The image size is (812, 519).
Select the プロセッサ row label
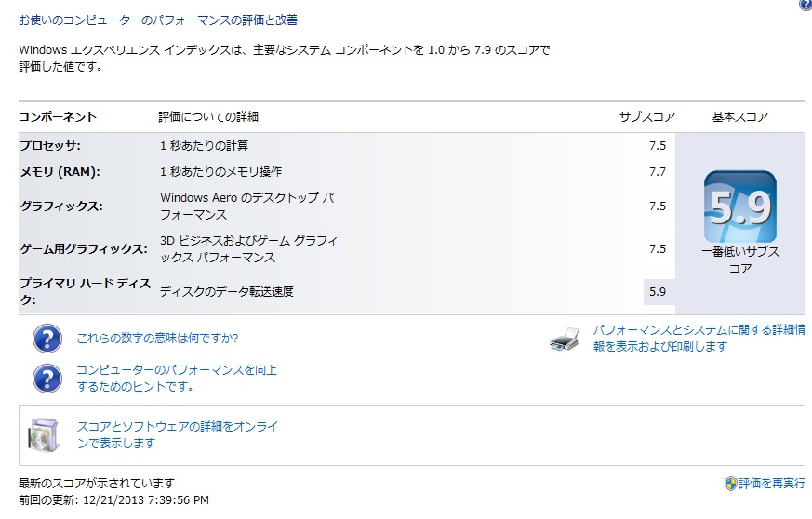tap(50, 146)
